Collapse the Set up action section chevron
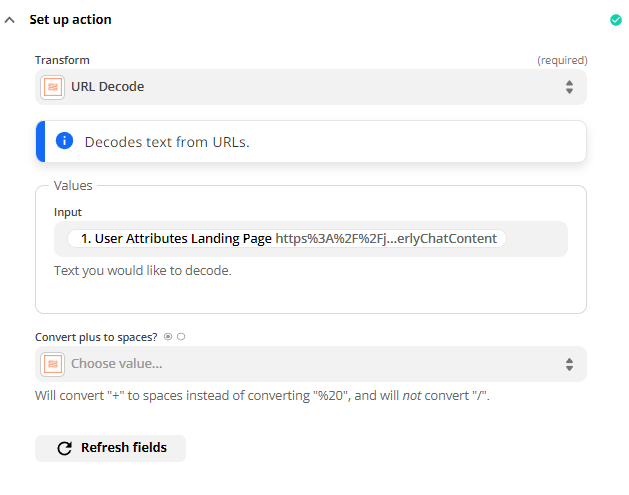 click(10, 20)
